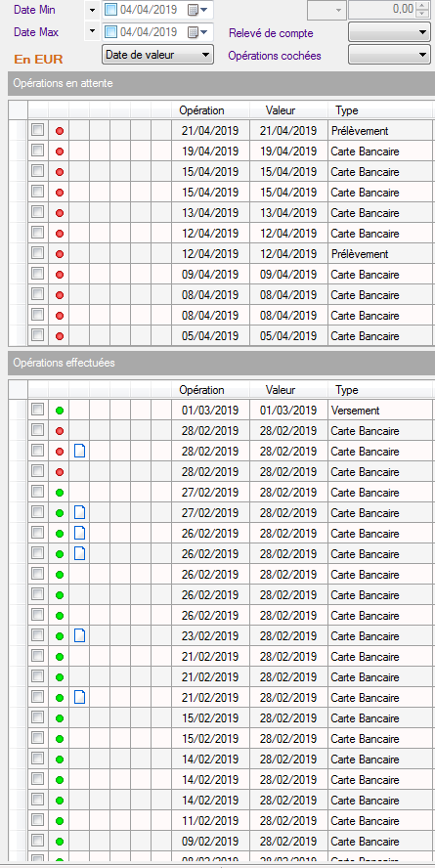Image resolution: width=435 pixels, height=868 pixels.
Task: Select the 11/02/2019 Opération date cell
Action: 210,820
